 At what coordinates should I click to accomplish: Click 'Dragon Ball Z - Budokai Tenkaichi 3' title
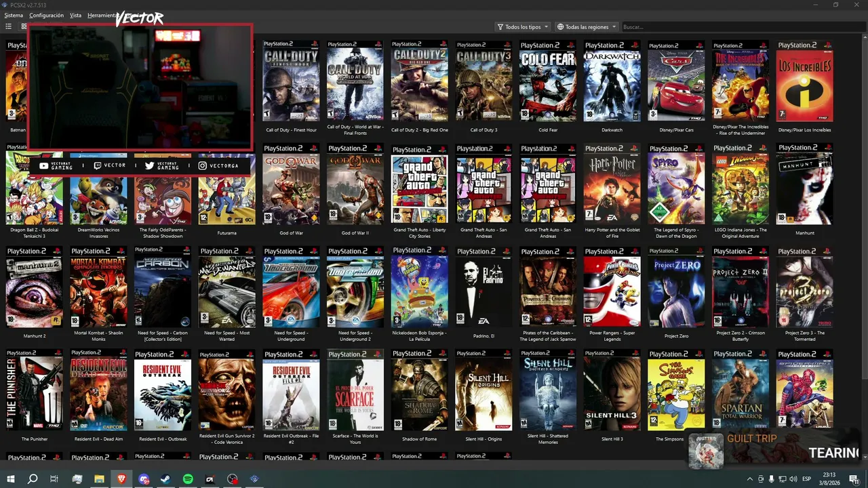(x=34, y=233)
